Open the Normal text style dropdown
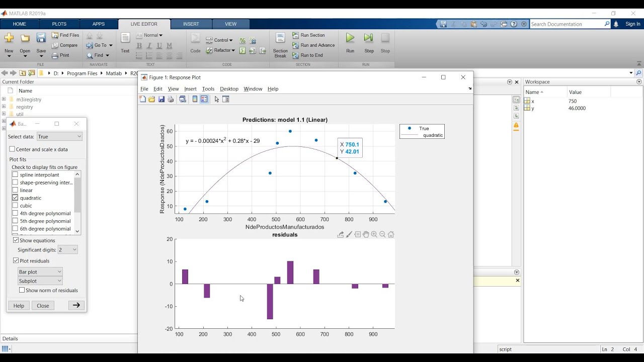The height and width of the screenshot is (362, 644). point(149,35)
